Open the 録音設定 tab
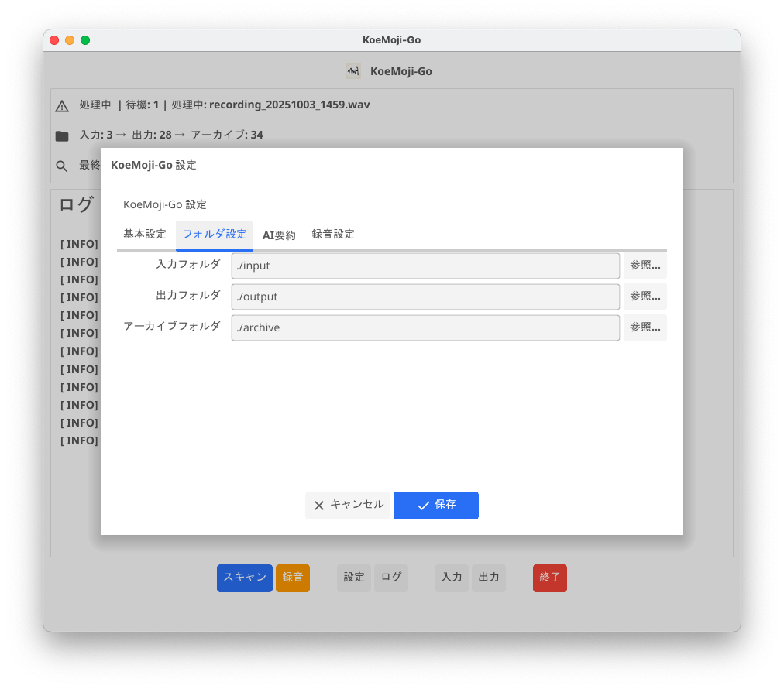784x689 pixels. tap(333, 235)
